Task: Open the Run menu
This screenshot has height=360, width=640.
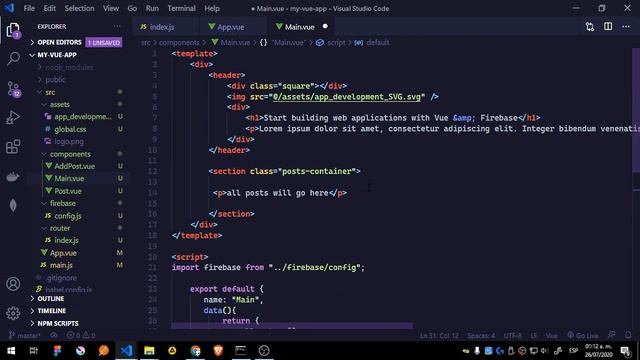Action: point(152,8)
